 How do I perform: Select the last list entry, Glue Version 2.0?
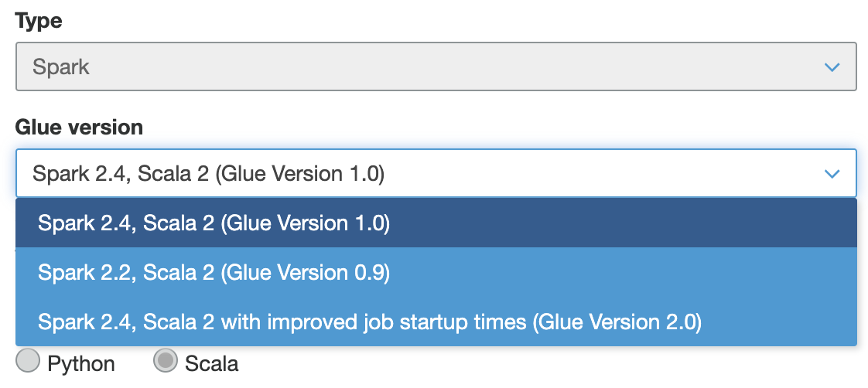pos(436,322)
